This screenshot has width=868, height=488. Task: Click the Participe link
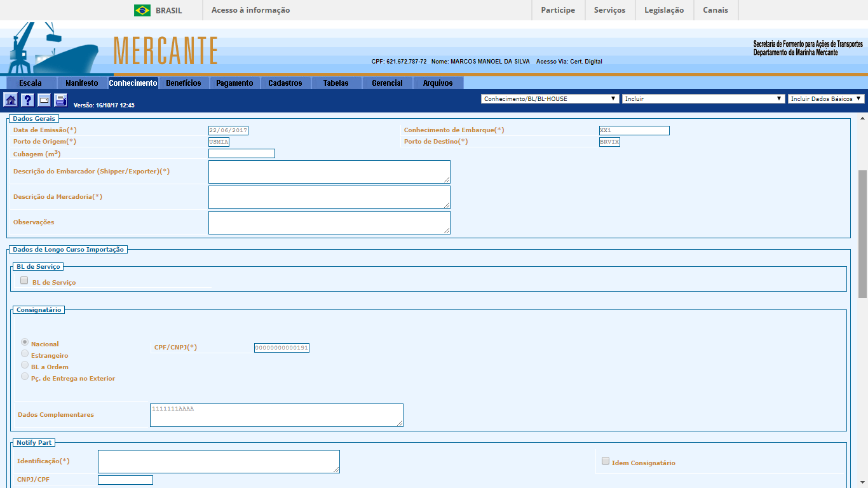558,10
